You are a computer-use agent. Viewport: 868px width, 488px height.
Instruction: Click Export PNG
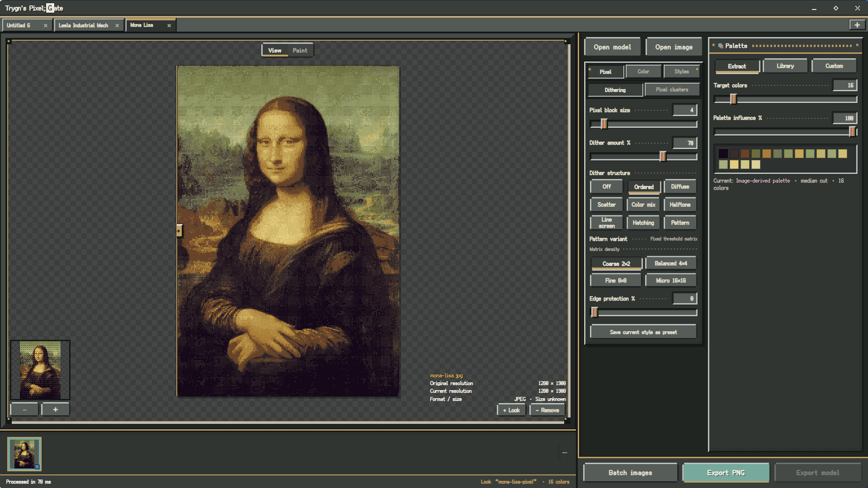click(x=726, y=473)
